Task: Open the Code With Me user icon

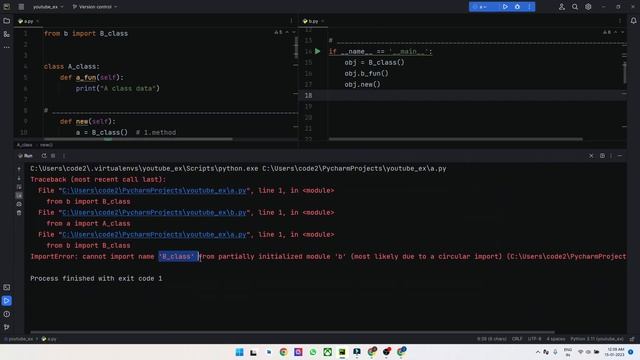Action: (x=562, y=7)
